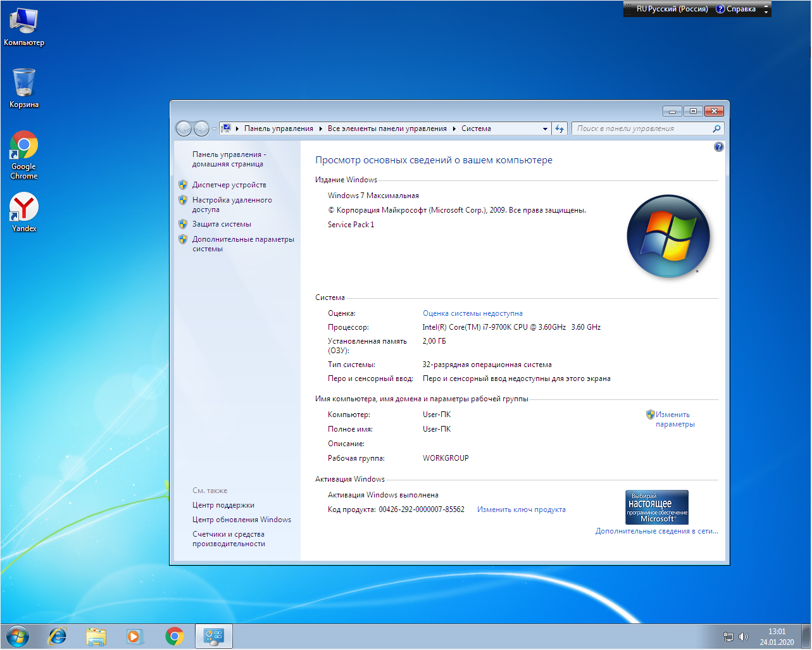
Task: Click the 2,00 ГБ memory value
Action: (x=434, y=341)
